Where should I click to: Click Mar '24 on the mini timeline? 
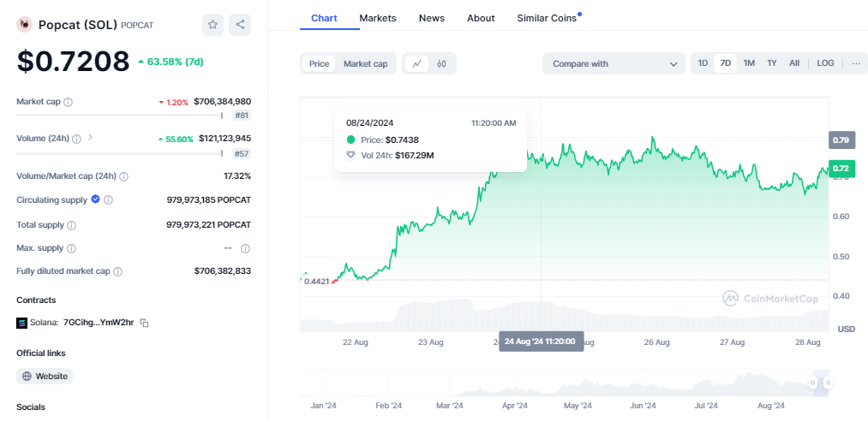coord(449,406)
